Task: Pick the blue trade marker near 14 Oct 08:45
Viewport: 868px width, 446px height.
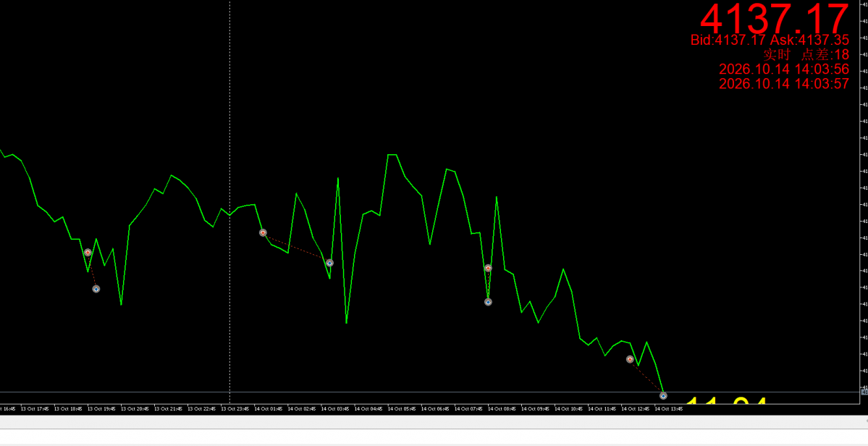Action: pos(488,302)
